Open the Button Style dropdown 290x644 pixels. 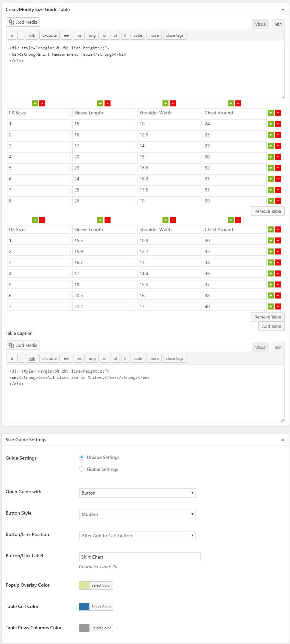coord(137,514)
